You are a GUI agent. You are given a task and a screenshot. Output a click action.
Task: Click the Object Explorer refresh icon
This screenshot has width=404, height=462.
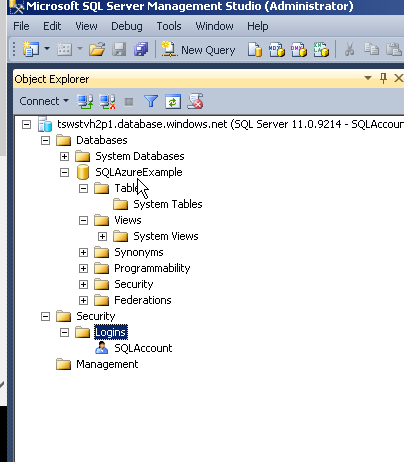(173, 101)
